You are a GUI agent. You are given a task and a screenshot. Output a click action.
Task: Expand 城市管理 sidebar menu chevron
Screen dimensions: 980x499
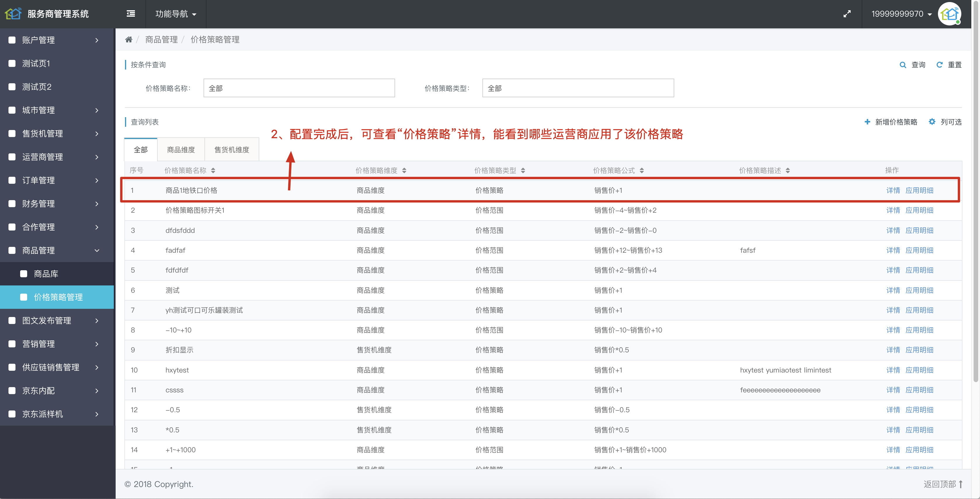point(97,110)
